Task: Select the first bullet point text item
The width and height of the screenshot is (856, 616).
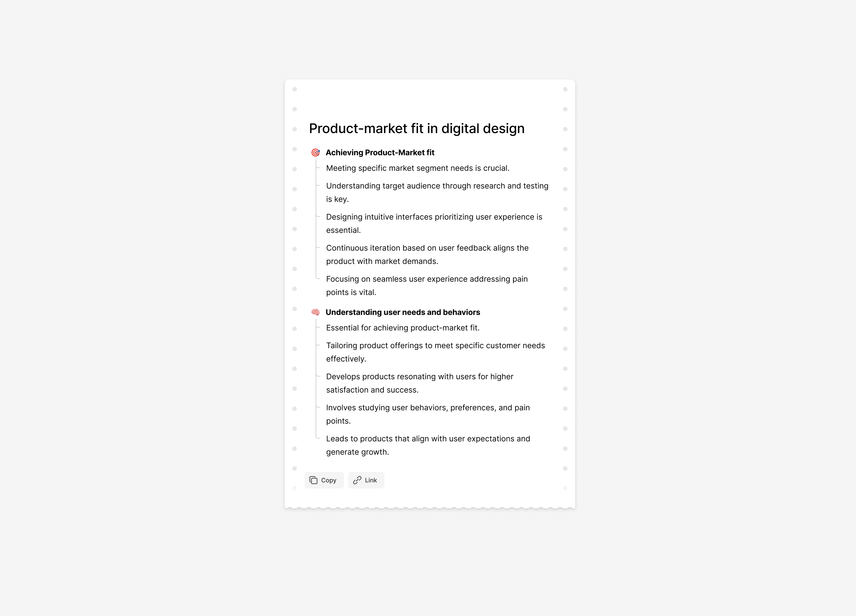Action: click(x=418, y=167)
